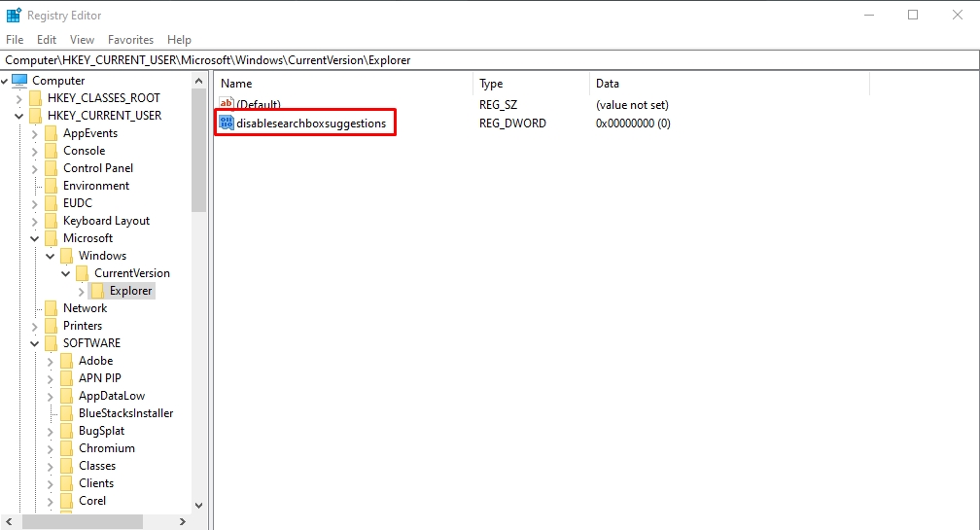980x530 pixels.
Task: Collapse the Computer root node
Action: 4,81
